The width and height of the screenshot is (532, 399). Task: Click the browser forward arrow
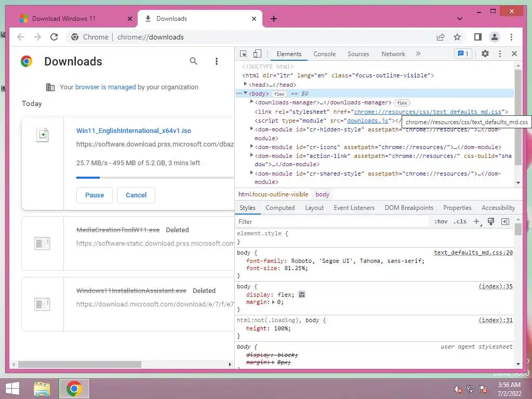click(37, 37)
